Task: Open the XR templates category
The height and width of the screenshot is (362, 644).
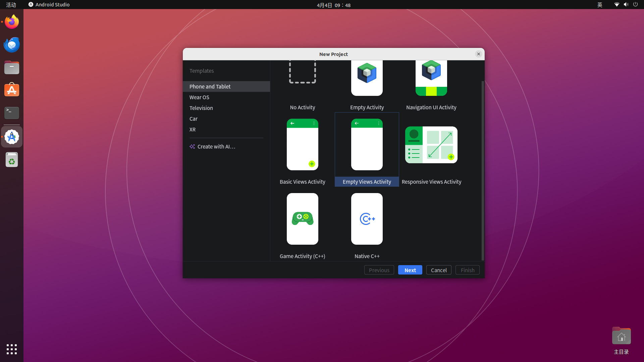Action: [192, 129]
